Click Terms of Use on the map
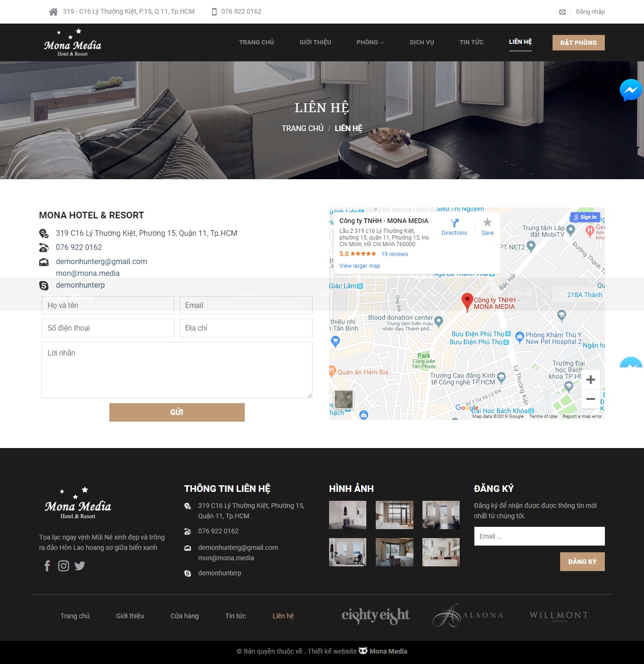Viewport: 644px width, 664px height. click(x=543, y=416)
